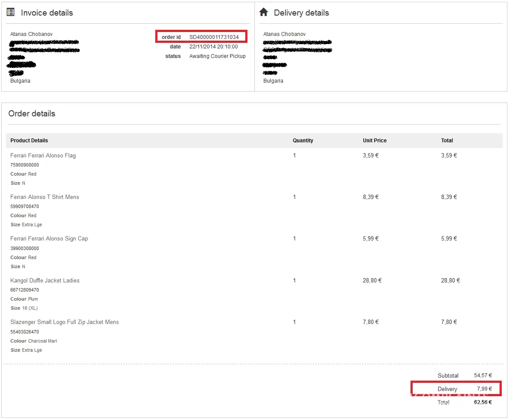Click order id number SD40000011731034
Image resolution: width=510 pixels, height=420 pixels.
pyautogui.click(x=214, y=37)
